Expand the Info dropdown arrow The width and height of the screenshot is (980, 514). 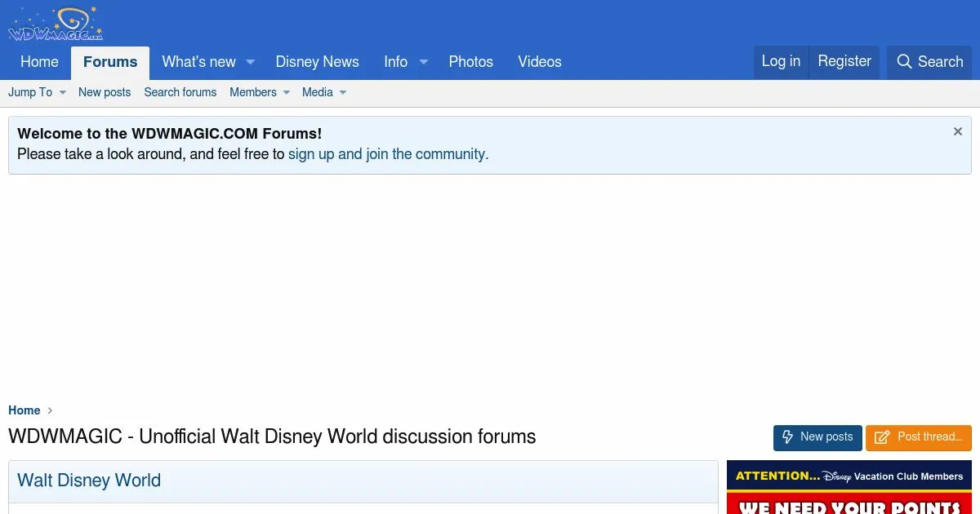click(x=423, y=62)
